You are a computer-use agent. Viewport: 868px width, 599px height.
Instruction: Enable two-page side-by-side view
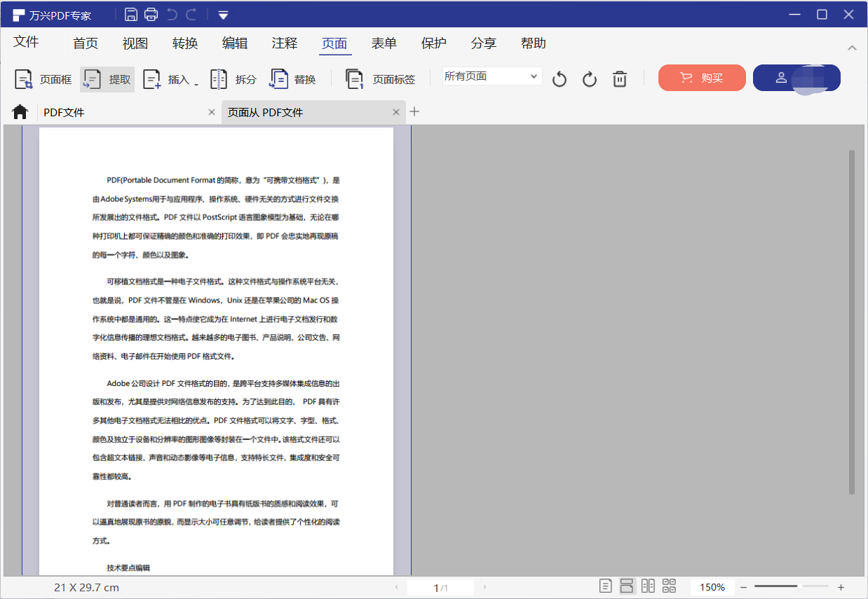[648, 586]
